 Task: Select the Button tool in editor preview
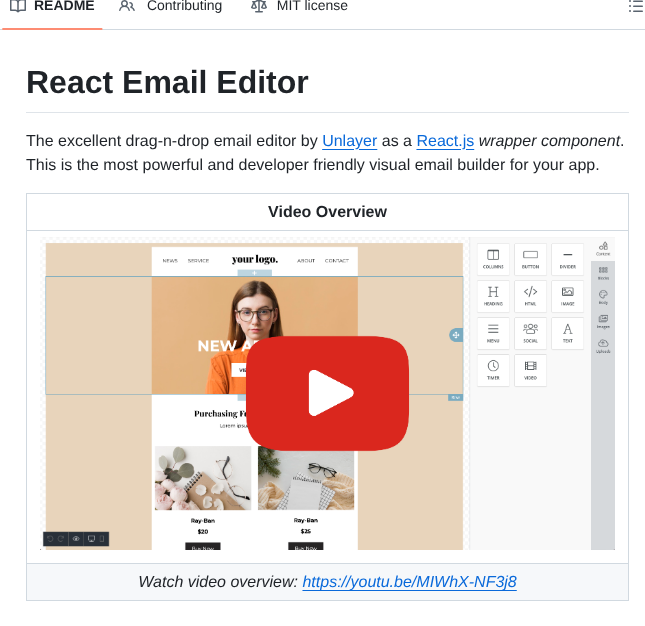(x=530, y=259)
